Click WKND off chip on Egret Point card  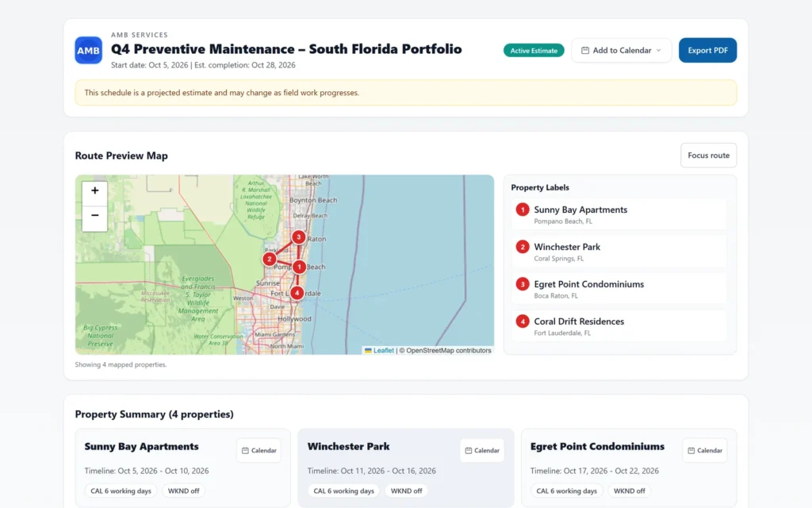point(629,491)
